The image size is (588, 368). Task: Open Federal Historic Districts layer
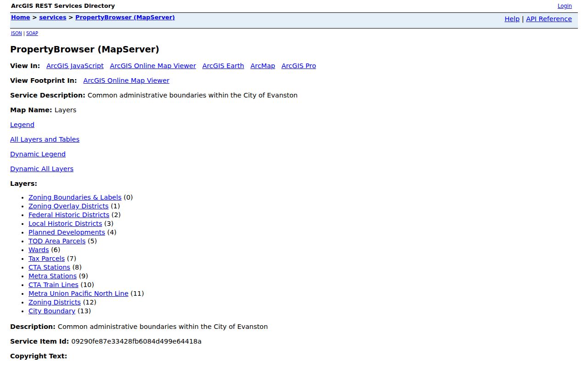pyautogui.click(x=69, y=215)
